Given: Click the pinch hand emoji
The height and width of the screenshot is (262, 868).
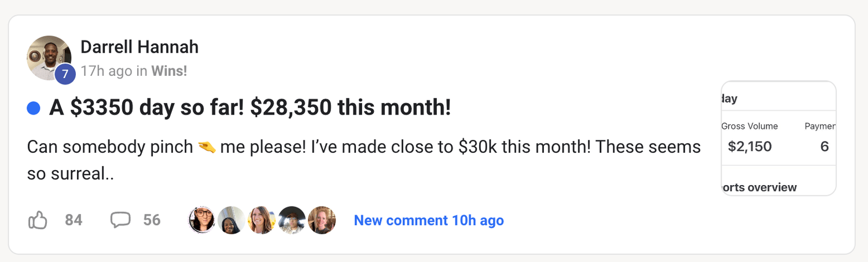Looking at the screenshot, I should coord(207,147).
